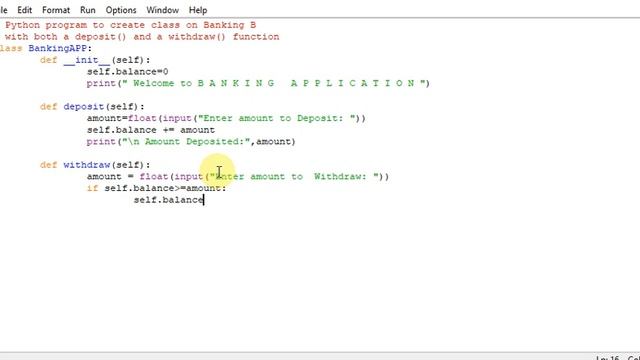Image resolution: width=640 pixels, height=360 pixels.
Task: Open the Run menu
Action: [x=88, y=10]
